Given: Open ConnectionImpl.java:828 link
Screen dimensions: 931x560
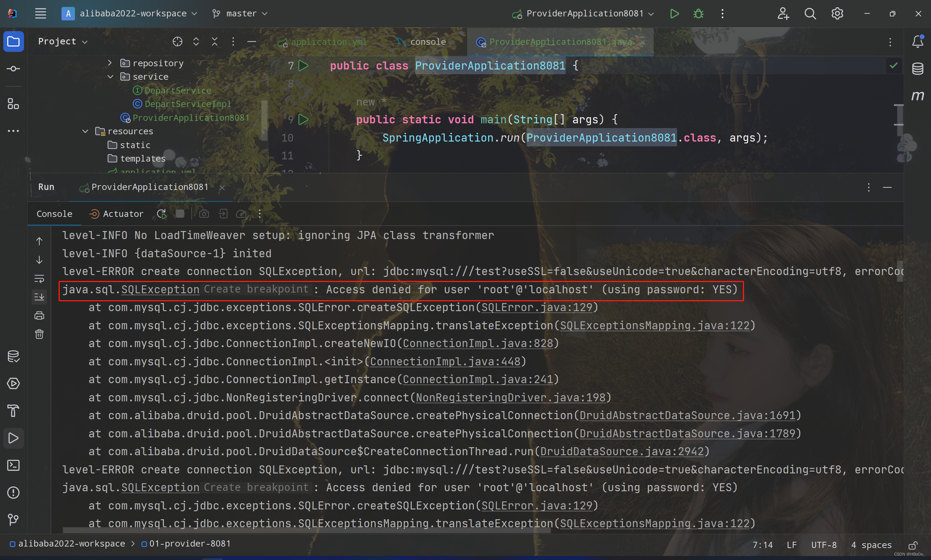Looking at the screenshot, I should [478, 343].
